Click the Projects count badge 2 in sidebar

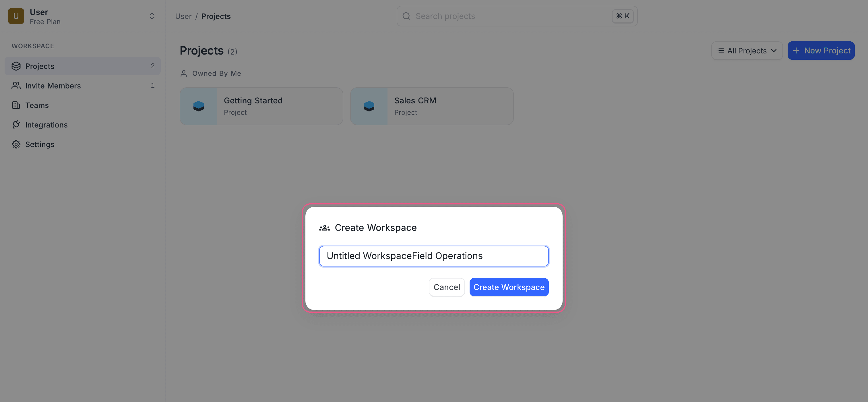point(153,66)
